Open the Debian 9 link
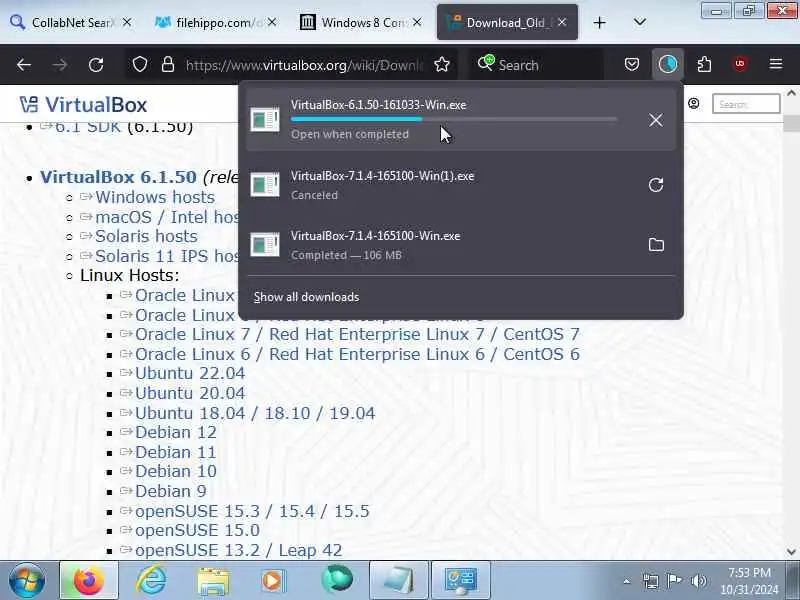 pos(170,491)
